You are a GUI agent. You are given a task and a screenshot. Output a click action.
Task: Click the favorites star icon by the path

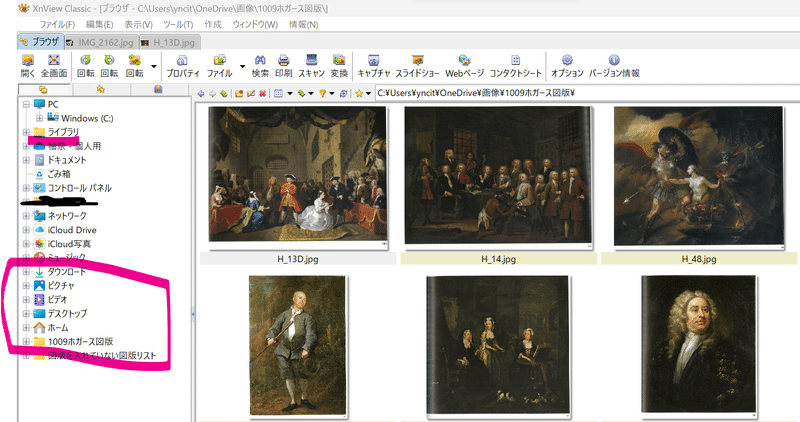pos(359,93)
